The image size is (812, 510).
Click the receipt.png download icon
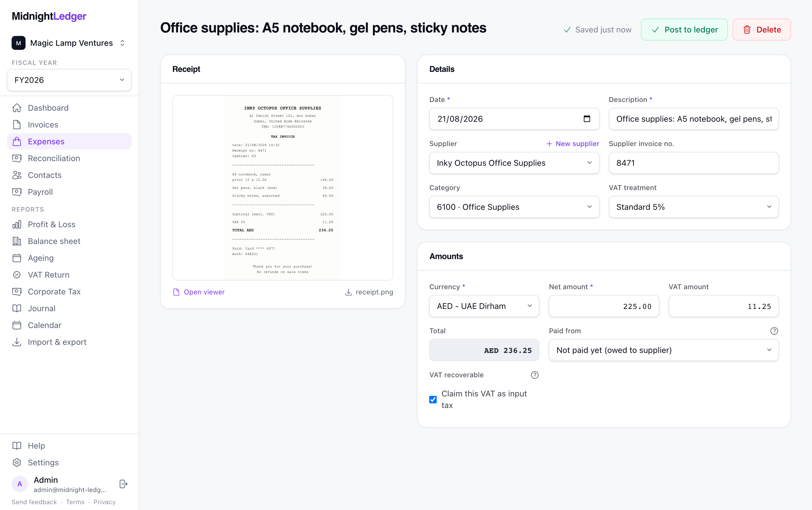[x=348, y=292]
